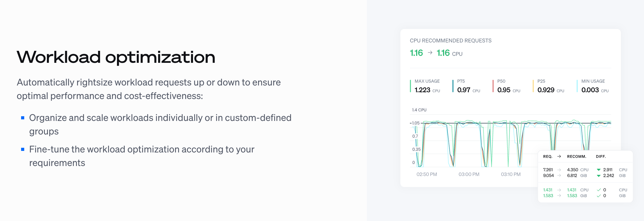The height and width of the screenshot is (221, 644).
Task: Click the CPU RECOMMENDED REQUESTS title
Action: [x=451, y=41]
